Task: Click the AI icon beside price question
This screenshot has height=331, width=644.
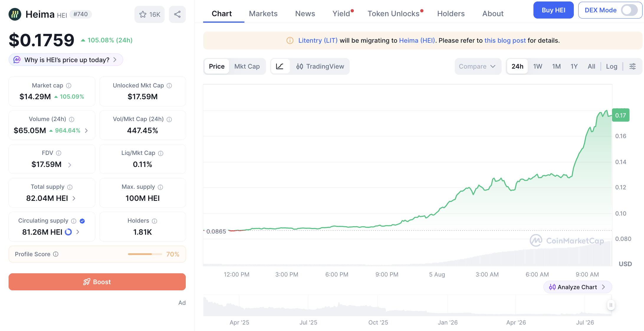Action: pyautogui.click(x=17, y=60)
